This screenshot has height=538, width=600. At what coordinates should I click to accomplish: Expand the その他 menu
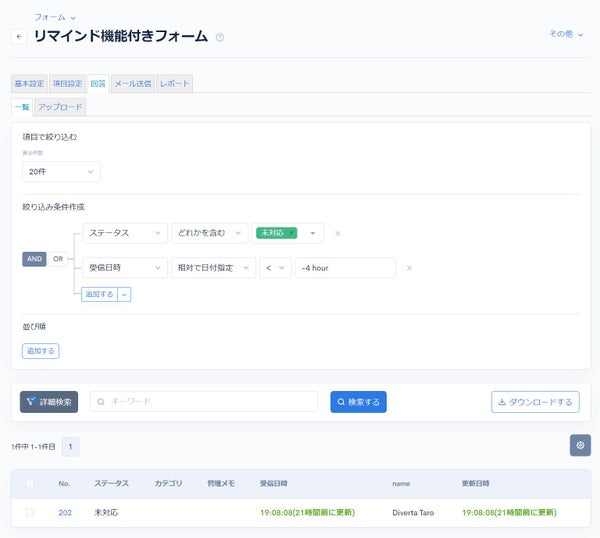point(566,34)
